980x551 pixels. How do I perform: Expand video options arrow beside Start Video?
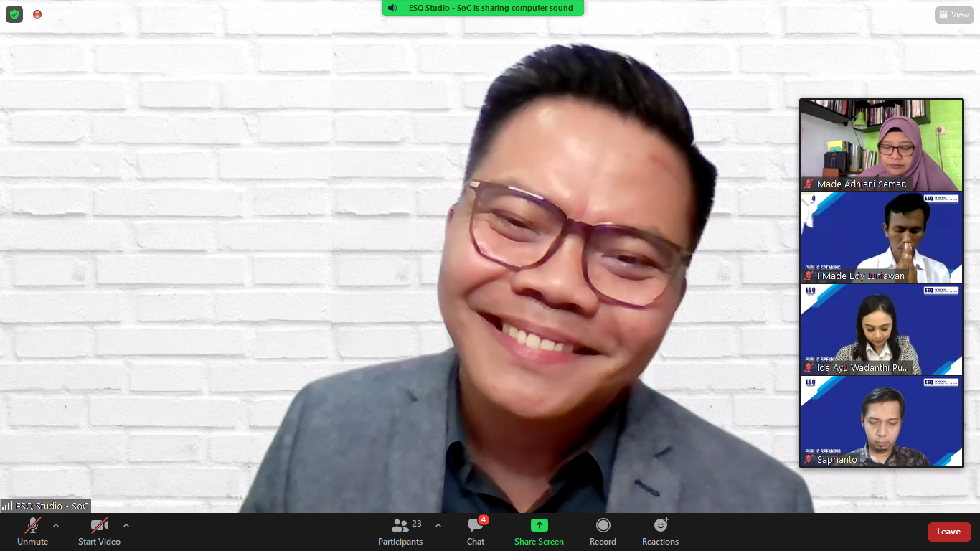(x=126, y=525)
